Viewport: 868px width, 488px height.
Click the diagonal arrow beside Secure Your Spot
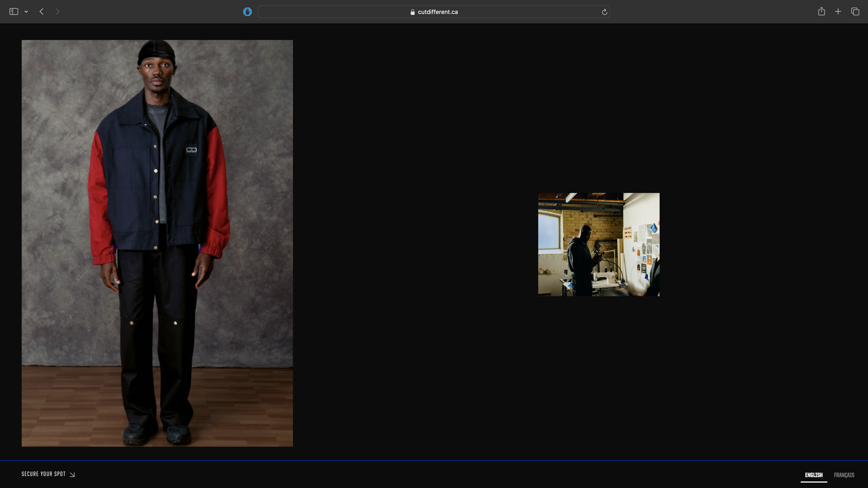(72, 475)
